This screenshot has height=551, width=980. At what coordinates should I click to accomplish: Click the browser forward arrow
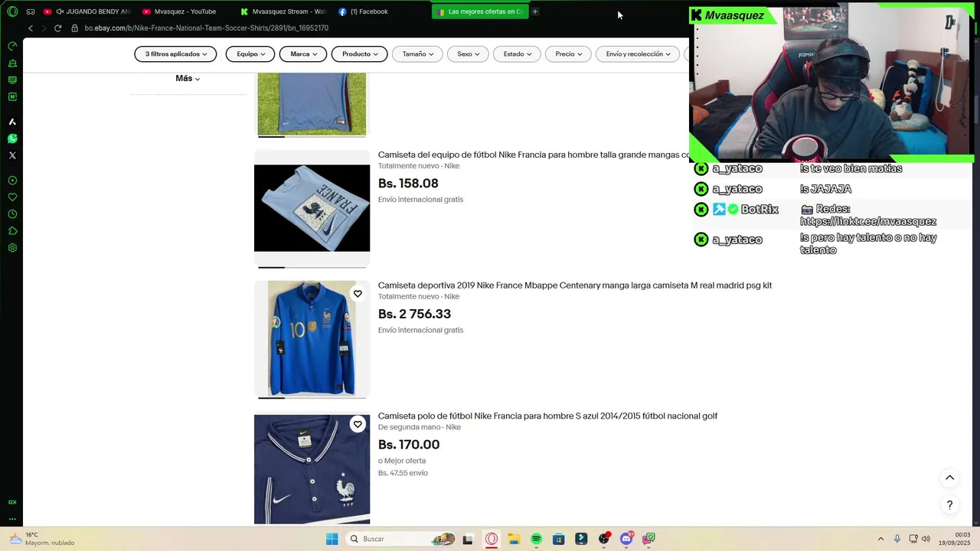click(x=44, y=28)
